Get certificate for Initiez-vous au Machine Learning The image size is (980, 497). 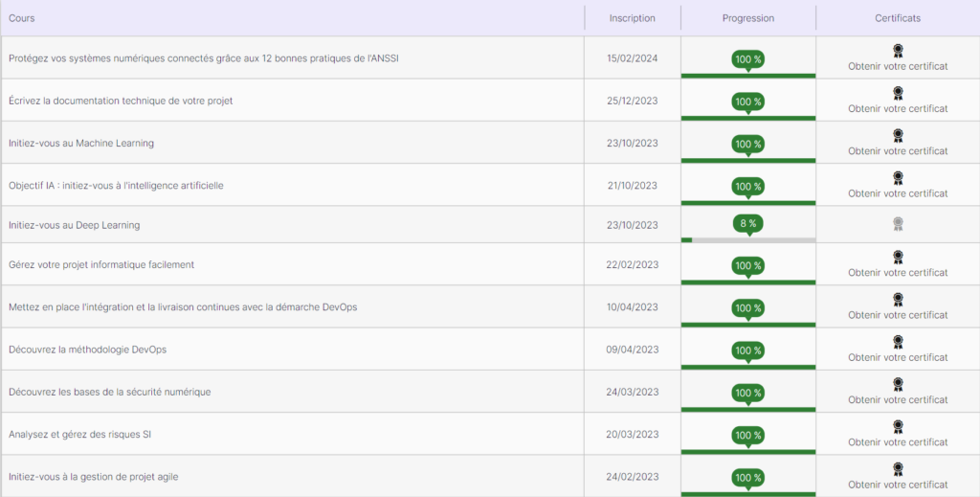pyautogui.click(x=898, y=151)
